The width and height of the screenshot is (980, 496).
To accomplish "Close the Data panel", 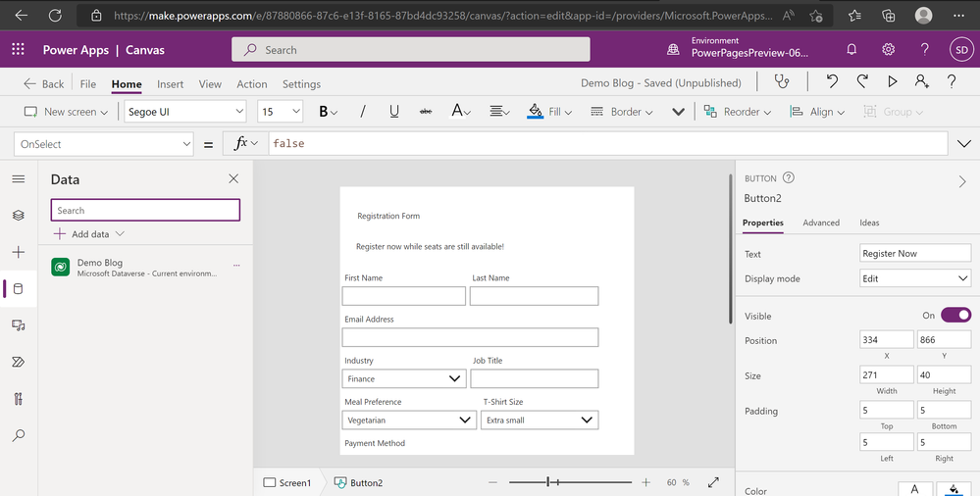I will 233,178.
